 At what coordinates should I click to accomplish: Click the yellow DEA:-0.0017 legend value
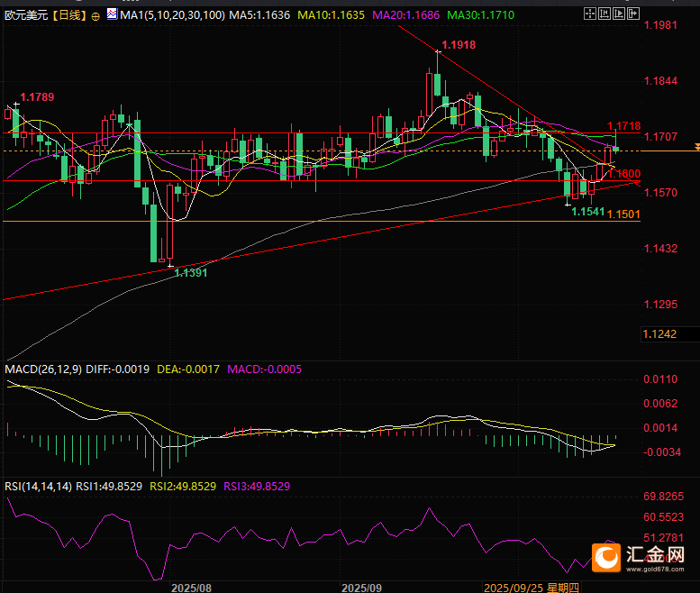[x=187, y=369]
